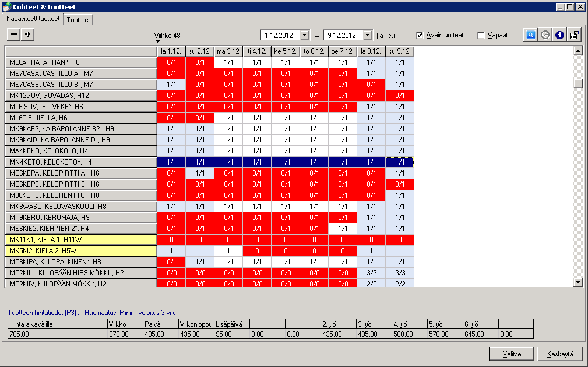Select column header su 2.12.
Screen dimensions: 588x367
pos(200,51)
